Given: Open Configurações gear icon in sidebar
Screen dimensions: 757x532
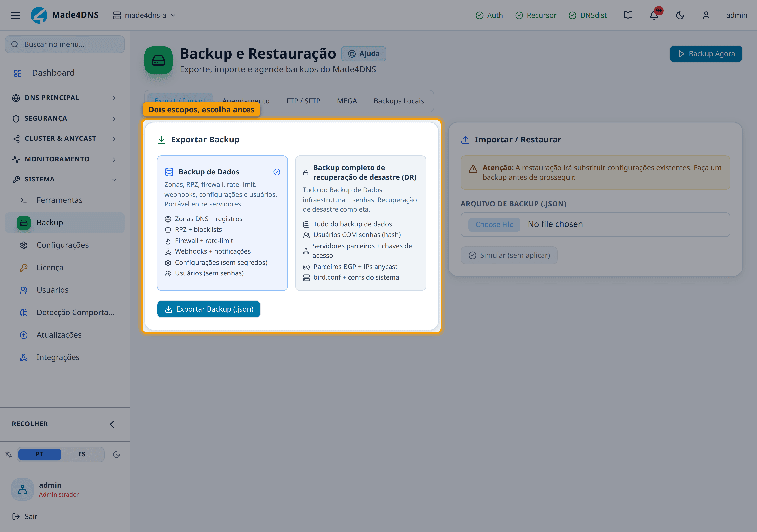Looking at the screenshot, I should click(x=23, y=245).
